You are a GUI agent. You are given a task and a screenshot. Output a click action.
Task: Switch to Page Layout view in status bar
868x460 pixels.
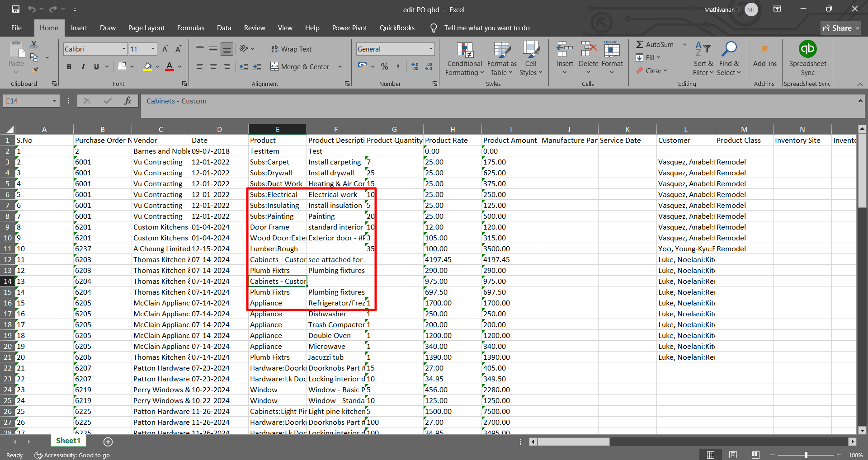(733, 455)
